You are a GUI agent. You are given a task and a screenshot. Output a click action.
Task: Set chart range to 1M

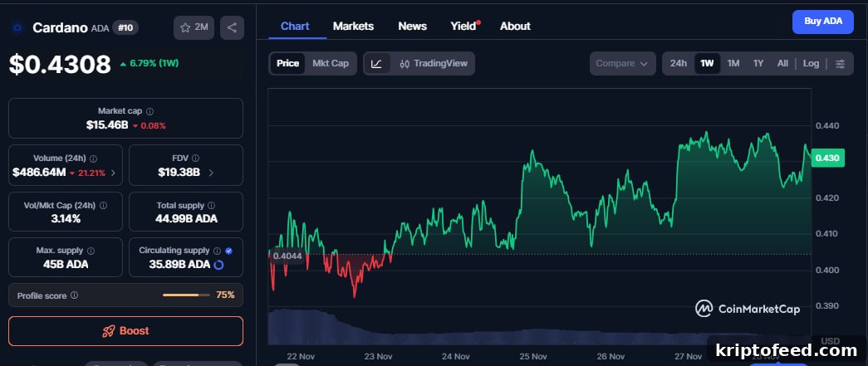tap(733, 64)
